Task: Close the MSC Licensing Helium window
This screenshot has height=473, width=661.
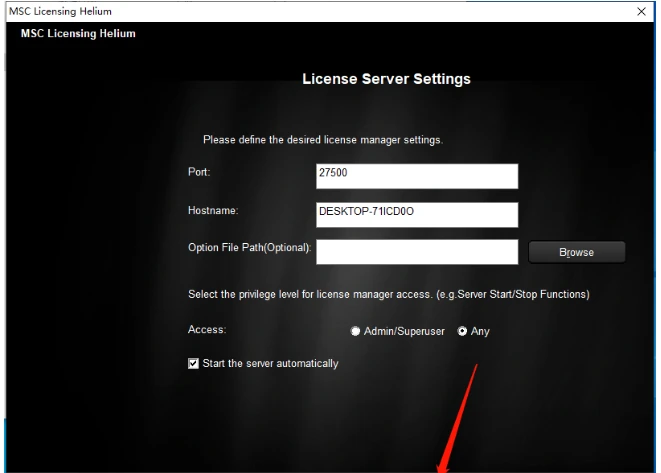Action: 641,11
